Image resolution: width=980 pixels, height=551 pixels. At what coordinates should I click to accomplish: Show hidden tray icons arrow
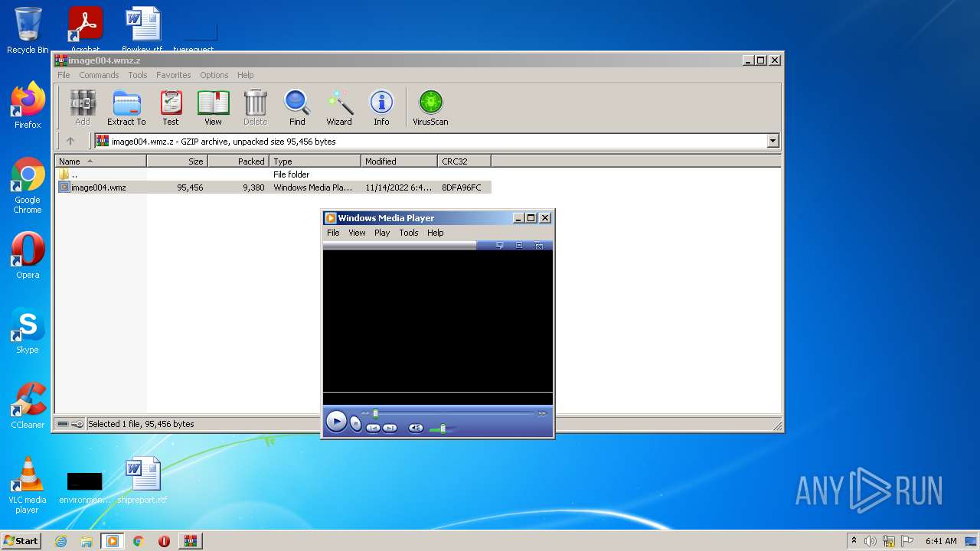[854, 541]
